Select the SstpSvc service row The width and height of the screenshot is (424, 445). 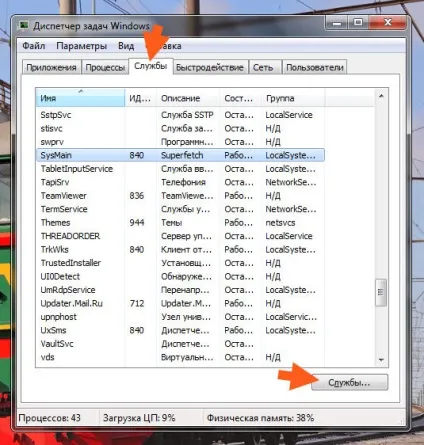180,115
